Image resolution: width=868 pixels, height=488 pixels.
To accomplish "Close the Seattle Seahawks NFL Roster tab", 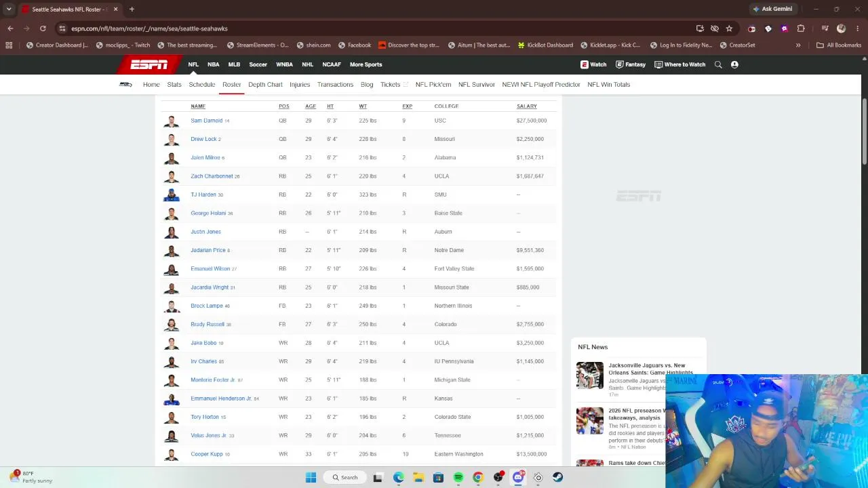I will click(115, 9).
